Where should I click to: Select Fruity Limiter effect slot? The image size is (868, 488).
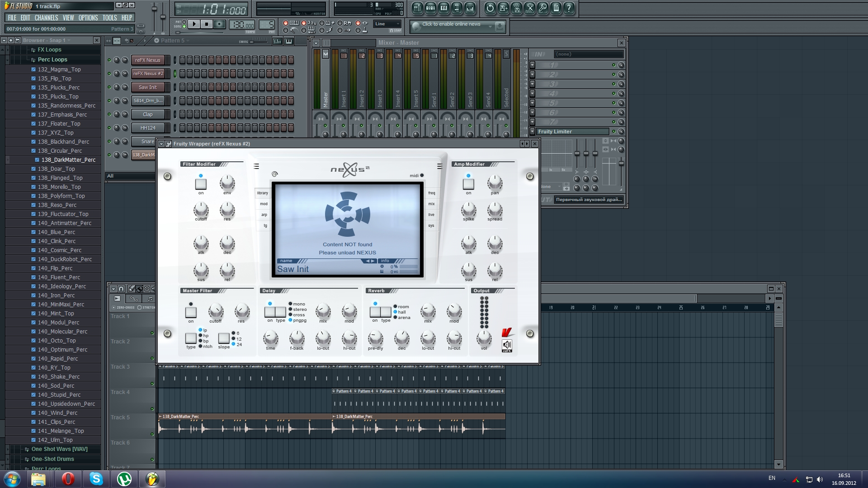(x=572, y=131)
